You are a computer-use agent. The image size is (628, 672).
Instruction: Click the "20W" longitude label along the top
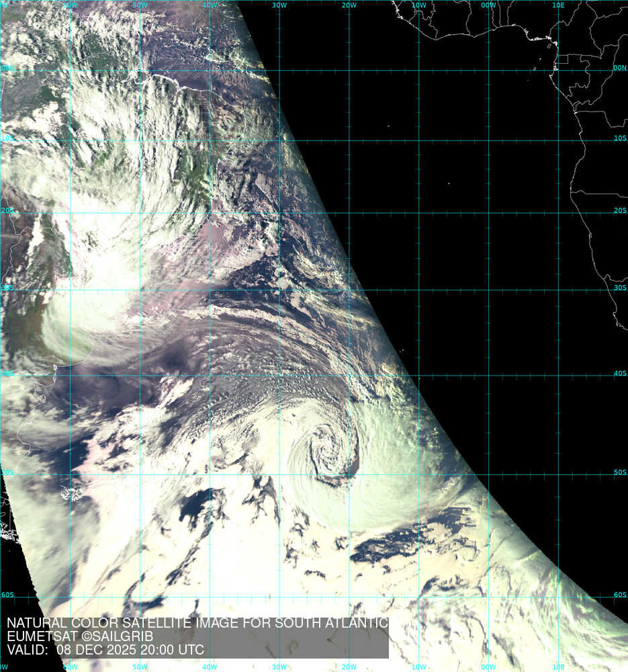[x=349, y=5]
